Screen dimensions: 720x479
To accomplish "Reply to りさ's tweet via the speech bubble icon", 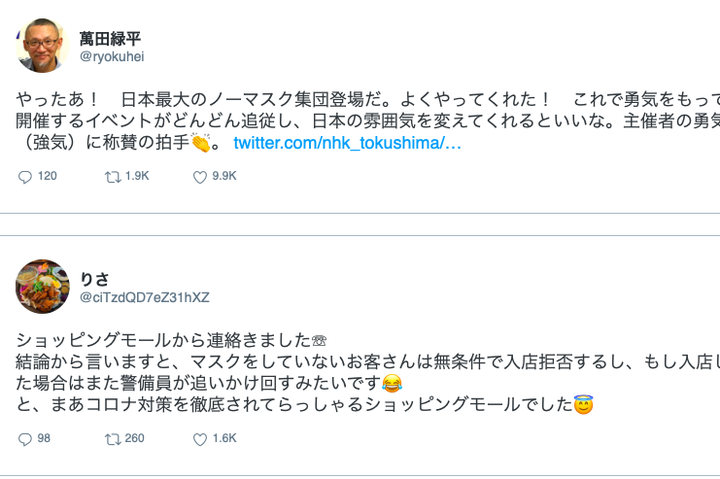I will [x=25, y=439].
